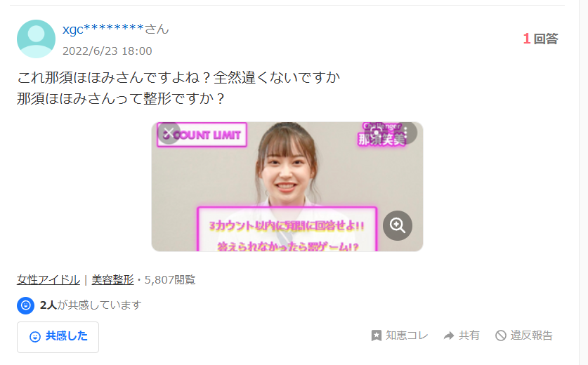Click the 違反報告 report label
Screen dimensions: 588x365
(x=531, y=336)
